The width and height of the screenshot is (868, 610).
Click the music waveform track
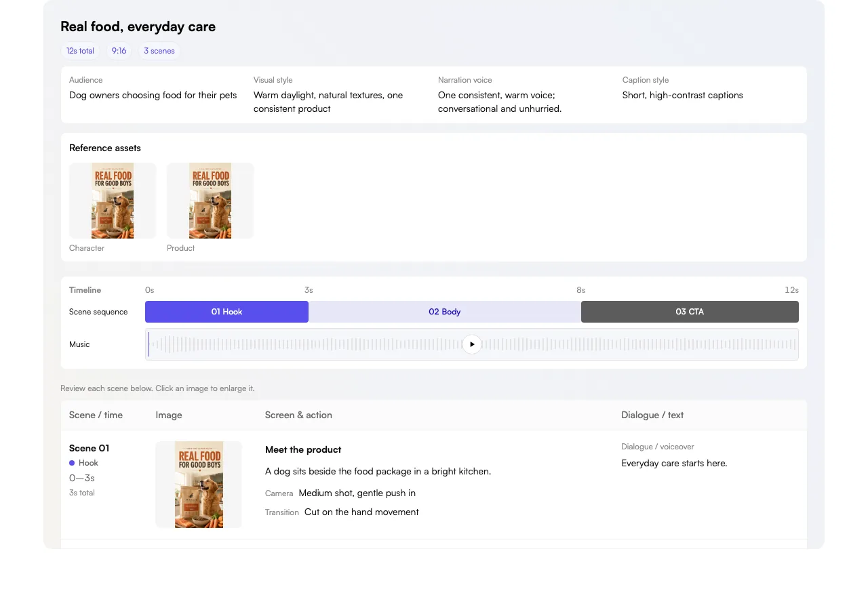472,344
